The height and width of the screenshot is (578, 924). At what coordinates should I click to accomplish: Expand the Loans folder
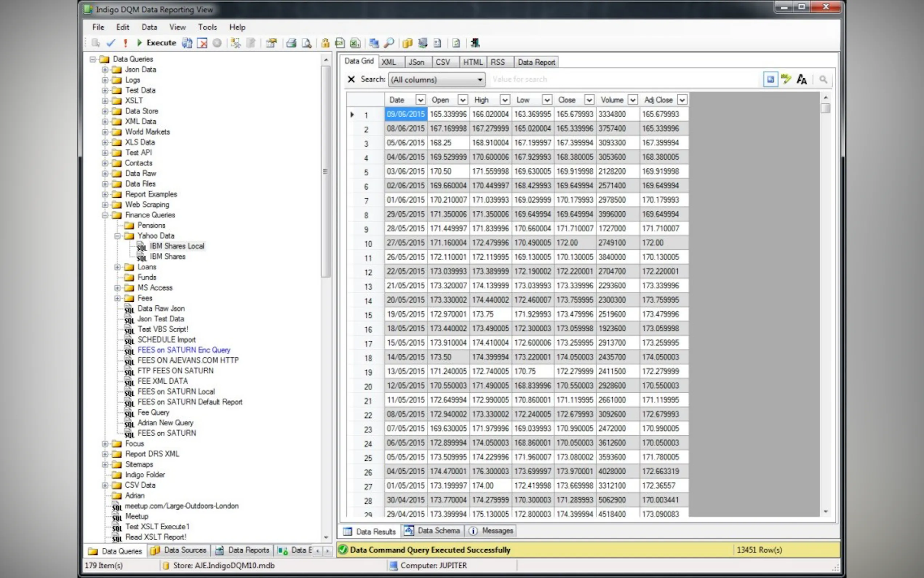point(117,267)
